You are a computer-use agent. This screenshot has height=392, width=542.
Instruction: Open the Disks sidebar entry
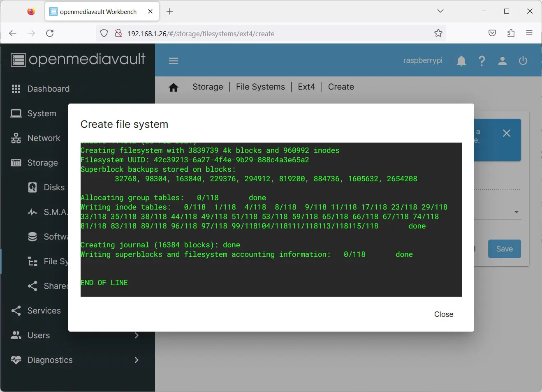tap(54, 187)
